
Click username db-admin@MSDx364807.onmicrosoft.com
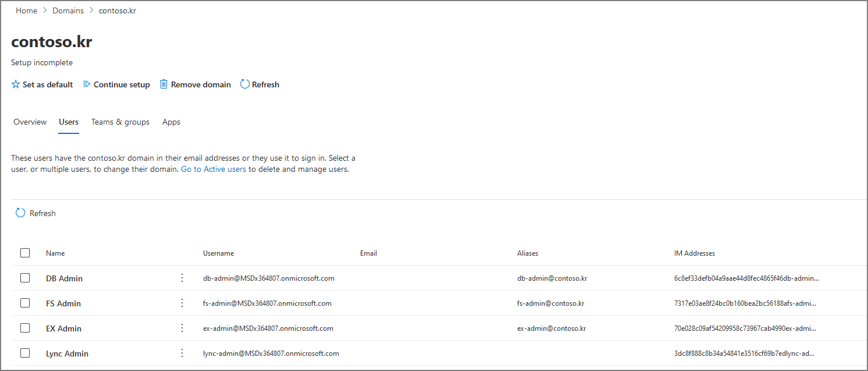point(269,278)
